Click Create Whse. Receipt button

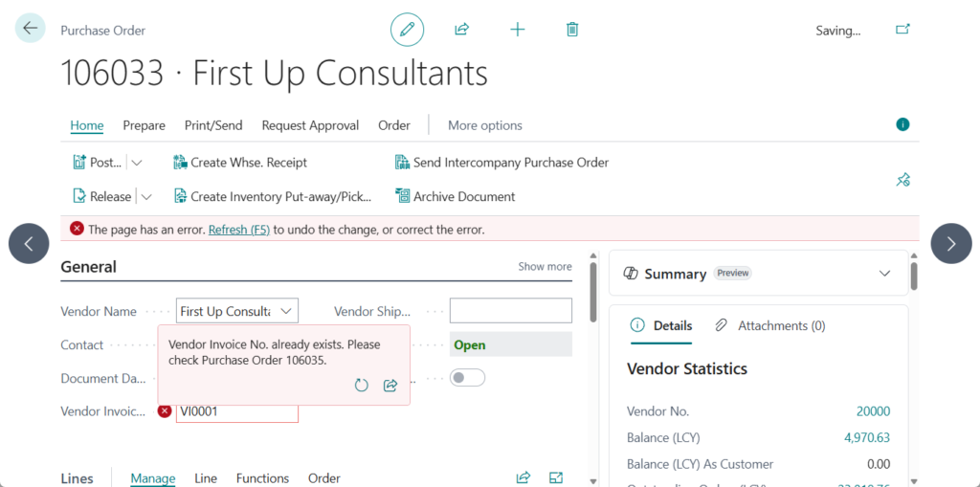coord(240,163)
